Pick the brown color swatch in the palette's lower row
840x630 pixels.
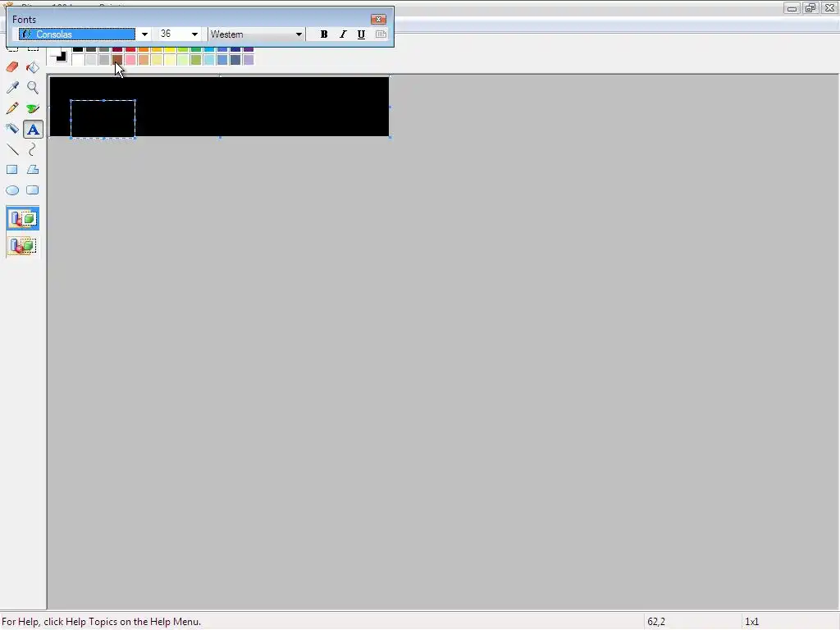116,60
